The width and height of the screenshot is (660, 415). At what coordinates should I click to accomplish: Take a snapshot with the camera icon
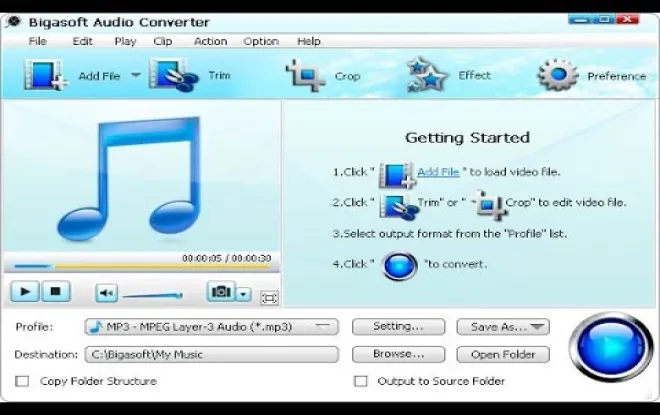(x=221, y=291)
